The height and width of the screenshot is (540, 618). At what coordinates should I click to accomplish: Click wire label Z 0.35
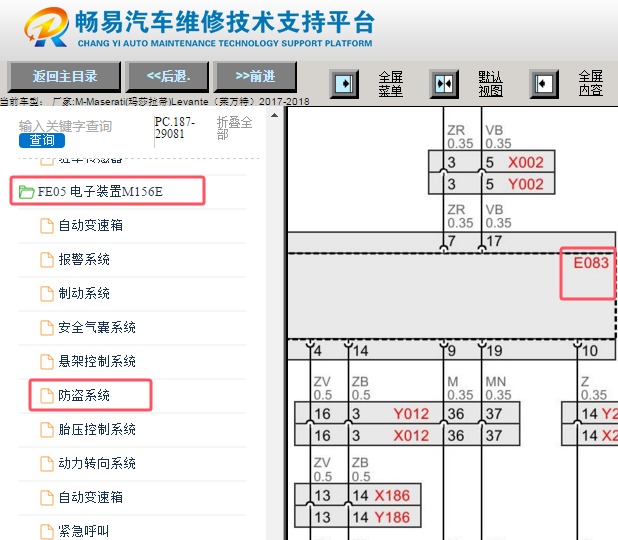[594, 388]
